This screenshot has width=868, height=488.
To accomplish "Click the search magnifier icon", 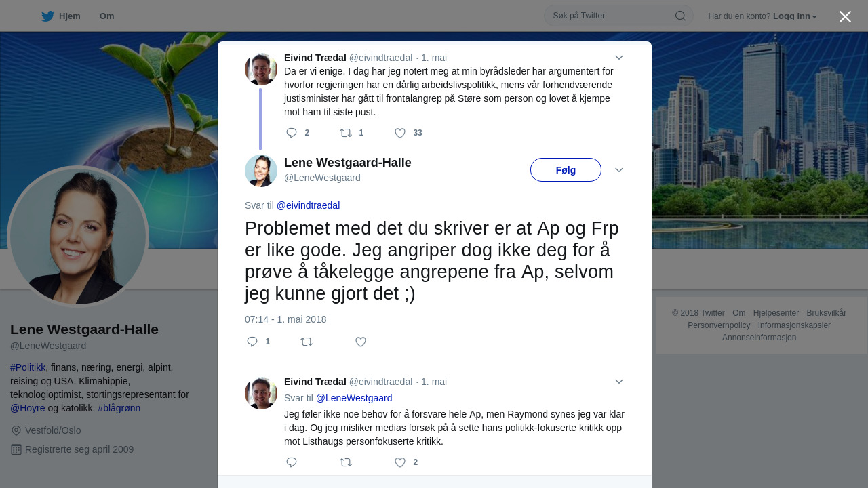I will pos(680,16).
